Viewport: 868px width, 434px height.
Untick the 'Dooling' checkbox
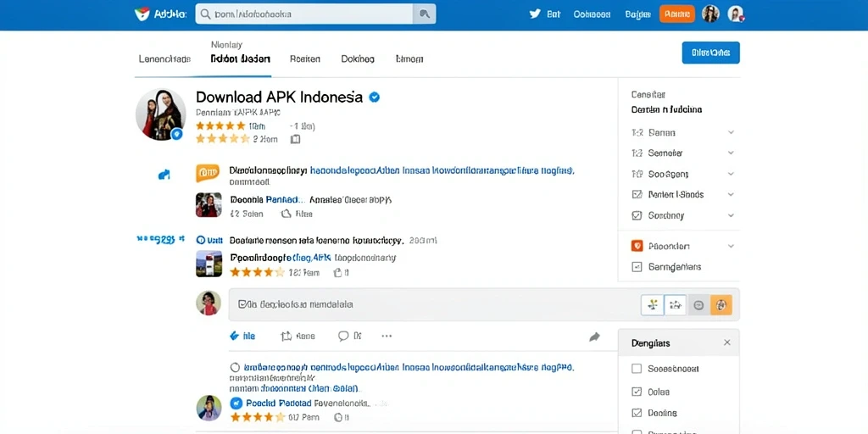click(637, 413)
